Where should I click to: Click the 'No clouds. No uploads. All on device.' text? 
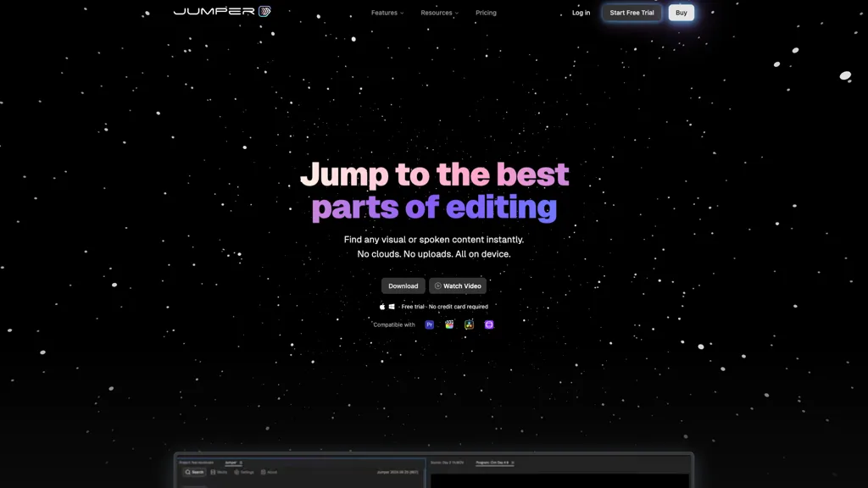click(434, 254)
